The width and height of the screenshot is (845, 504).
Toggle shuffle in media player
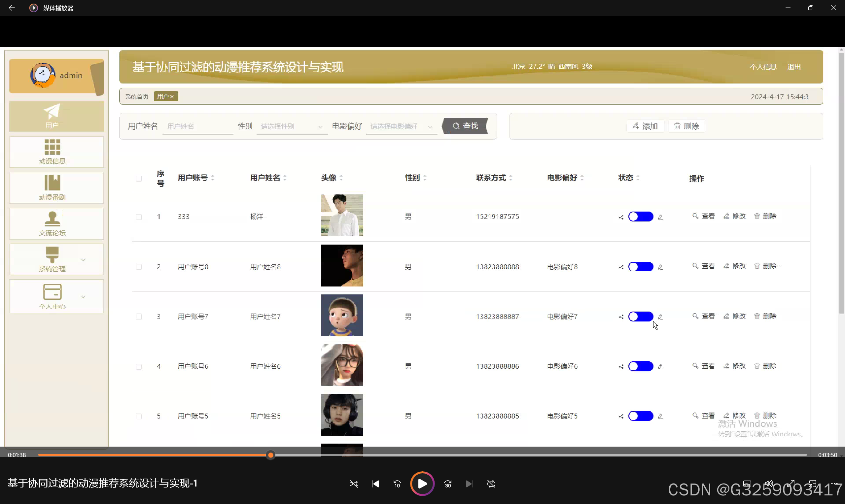[x=354, y=484]
